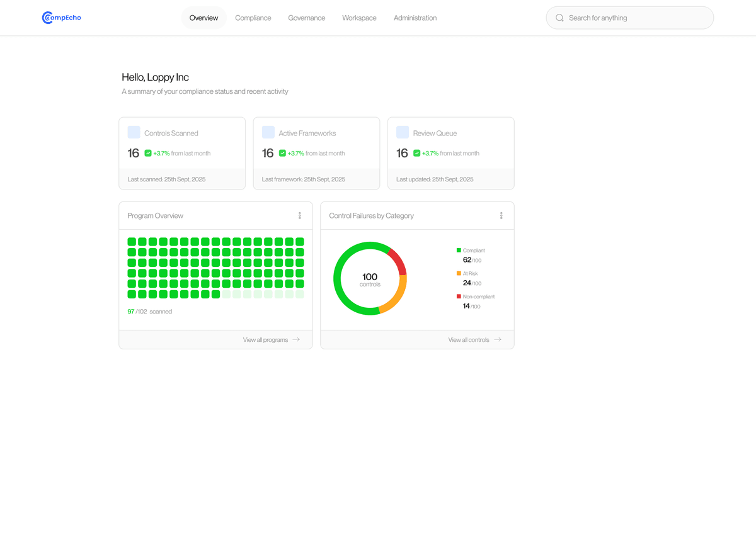Viewport: 756px width, 537px height.
Task: Switch to the Compliance tab
Action: click(x=253, y=18)
